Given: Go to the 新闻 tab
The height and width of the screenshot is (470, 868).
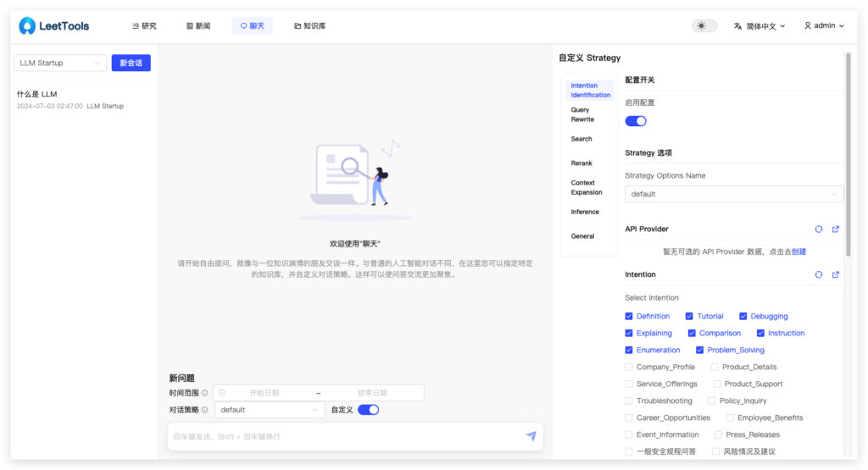Looking at the screenshot, I should coord(198,26).
